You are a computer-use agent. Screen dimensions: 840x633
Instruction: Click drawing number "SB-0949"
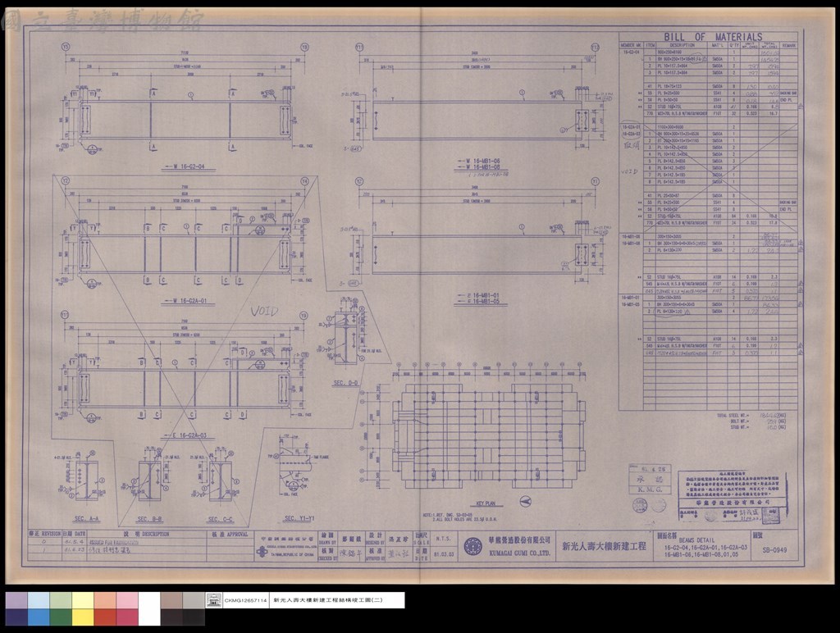point(774,550)
